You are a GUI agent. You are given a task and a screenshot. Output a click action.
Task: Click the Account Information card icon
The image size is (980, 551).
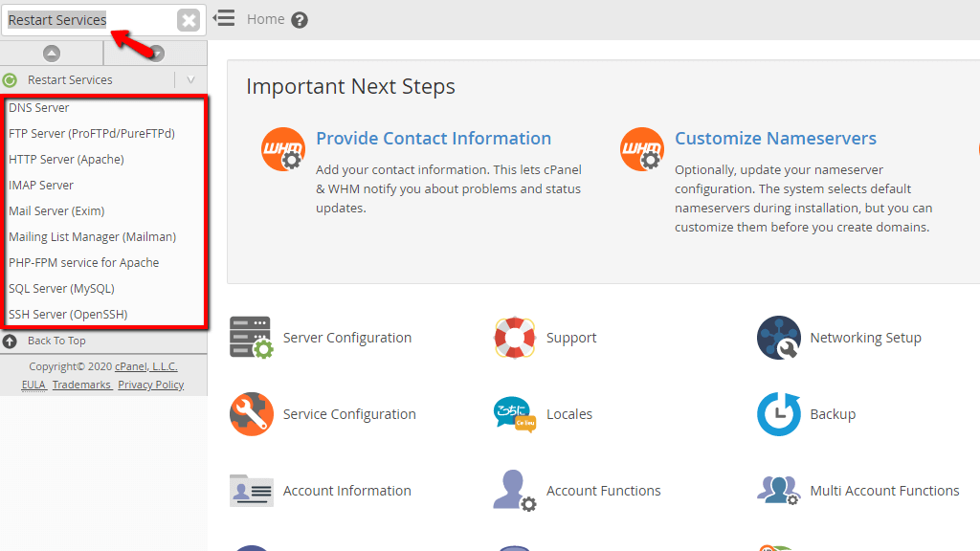[x=252, y=491]
